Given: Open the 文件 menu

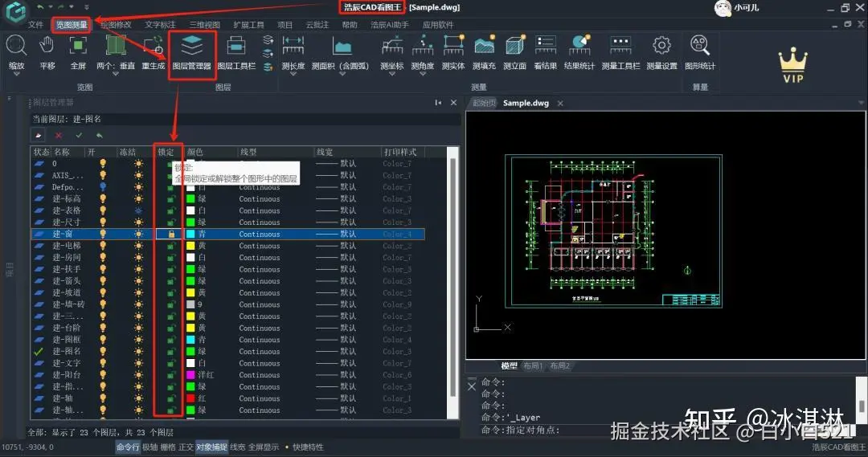Looking at the screenshot, I should click(x=35, y=25).
